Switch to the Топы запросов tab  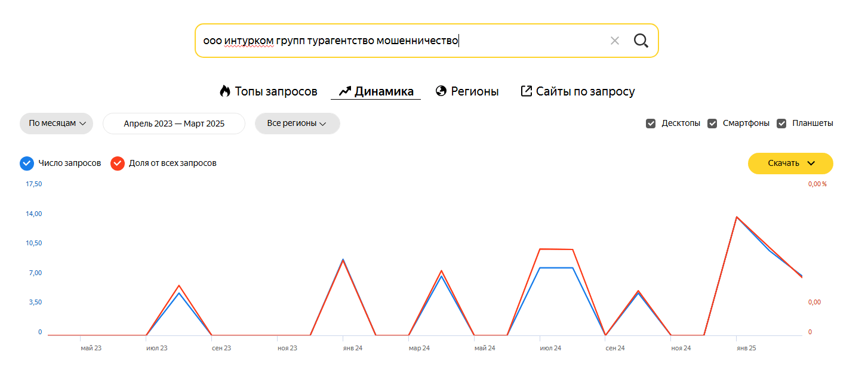[x=276, y=91]
